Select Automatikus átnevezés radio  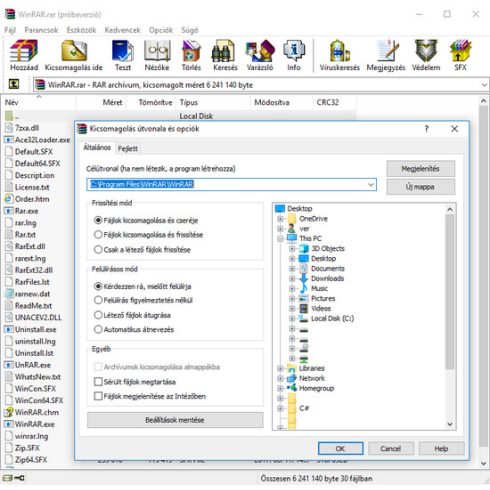(x=98, y=329)
